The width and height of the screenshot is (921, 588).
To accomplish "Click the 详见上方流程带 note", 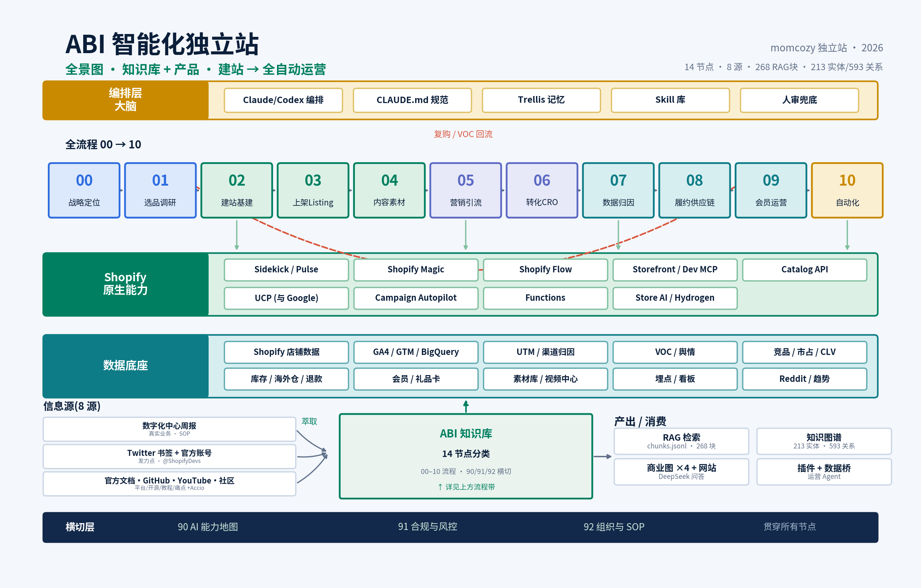I will point(466,487).
